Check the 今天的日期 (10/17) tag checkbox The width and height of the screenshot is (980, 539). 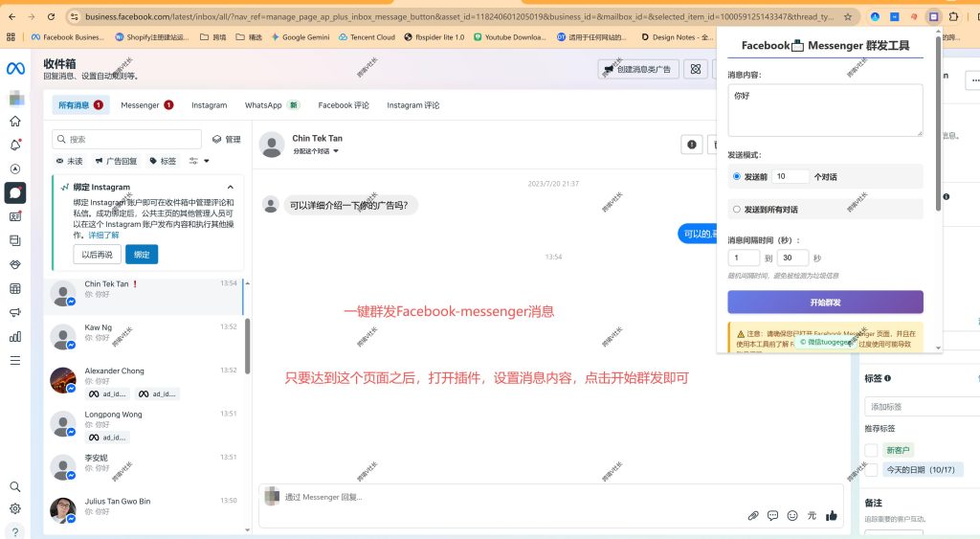click(x=871, y=470)
